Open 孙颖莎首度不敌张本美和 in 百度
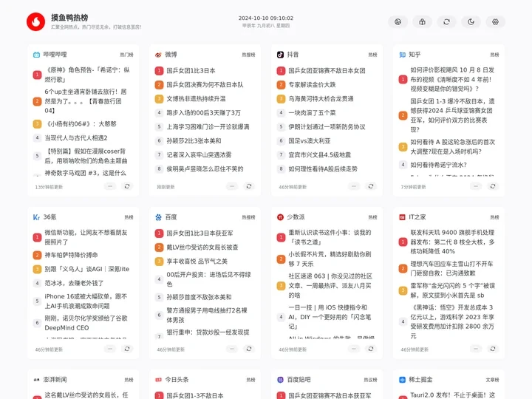Viewport: 532px width, 399px height. tap(199, 297)
